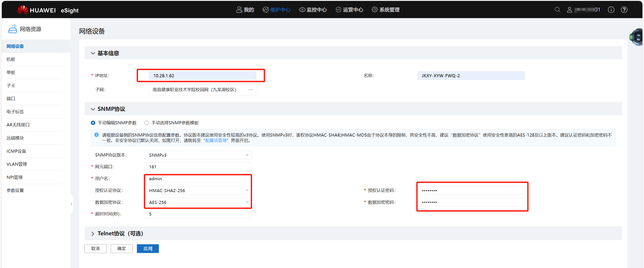
Task: Click the network resources router icon
Action: [13, 29]
